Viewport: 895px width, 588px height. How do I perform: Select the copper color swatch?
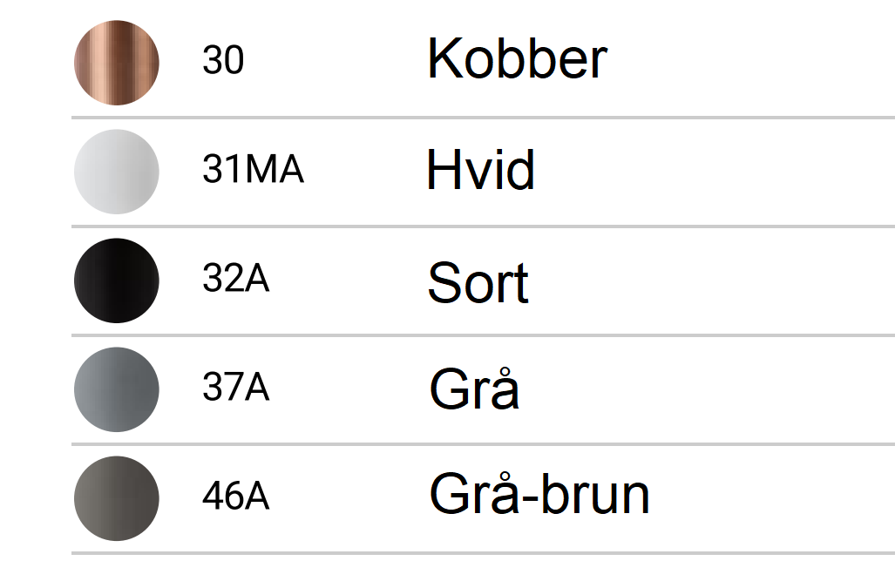117,63
